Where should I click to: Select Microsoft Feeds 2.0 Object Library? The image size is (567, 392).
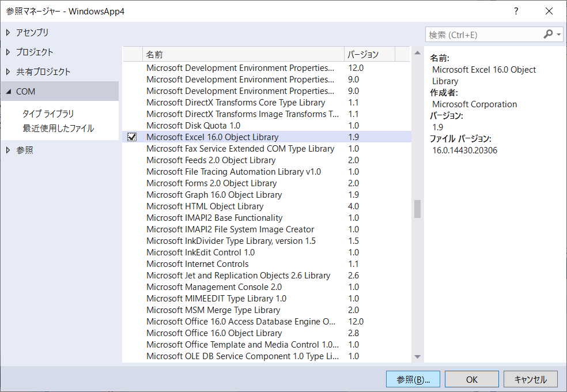pos(267,160)
